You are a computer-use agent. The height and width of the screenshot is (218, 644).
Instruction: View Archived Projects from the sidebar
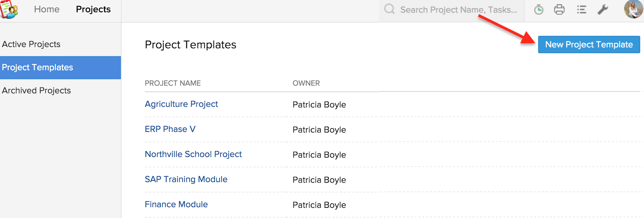36,90
